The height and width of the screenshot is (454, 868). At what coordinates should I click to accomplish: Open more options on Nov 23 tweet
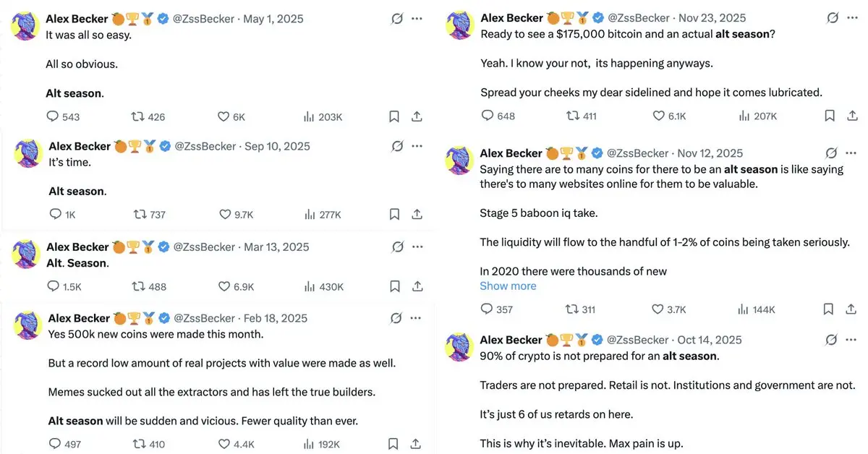coord(852,17)
